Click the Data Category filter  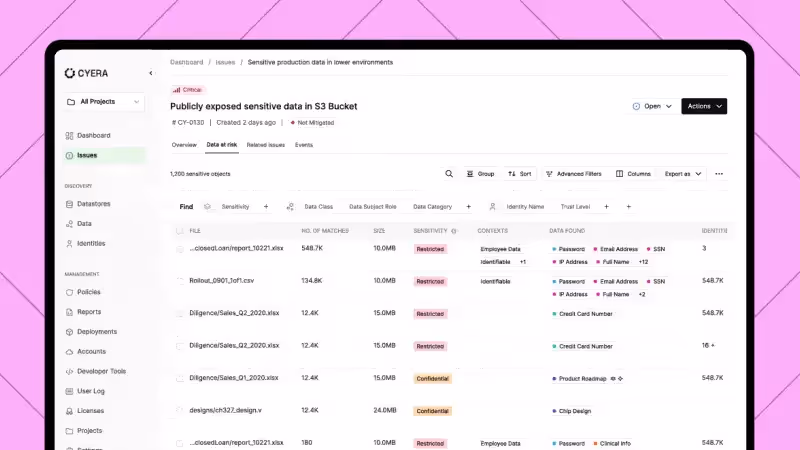click(x=432, y=207)
